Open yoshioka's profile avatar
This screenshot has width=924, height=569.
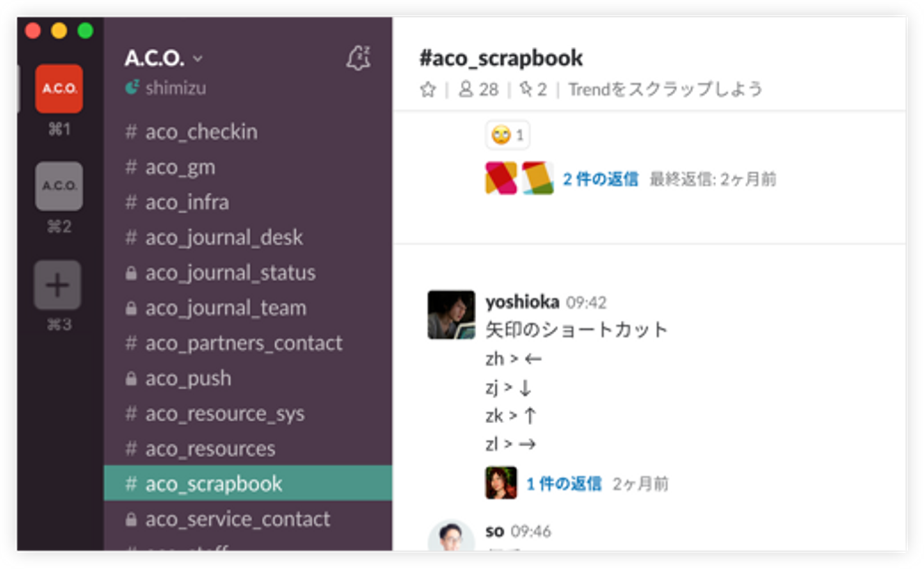(451, 315)
